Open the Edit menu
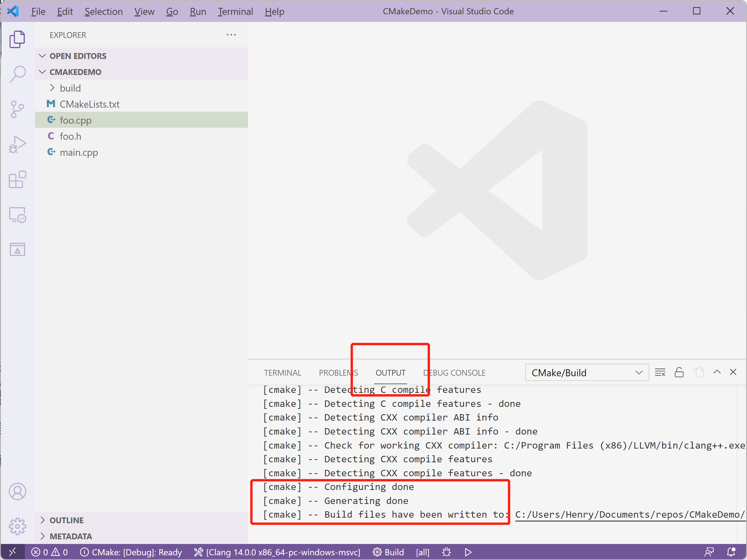The width and height of the screenshot is (747, 560). 65,11
